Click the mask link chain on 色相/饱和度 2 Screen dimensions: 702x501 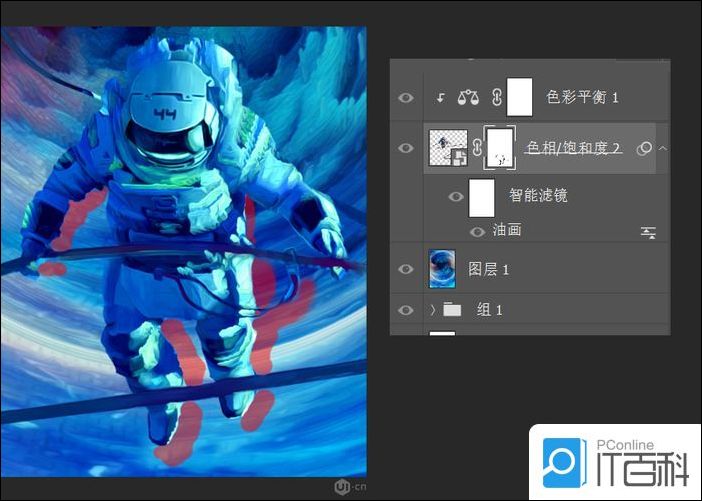(477, 148)
